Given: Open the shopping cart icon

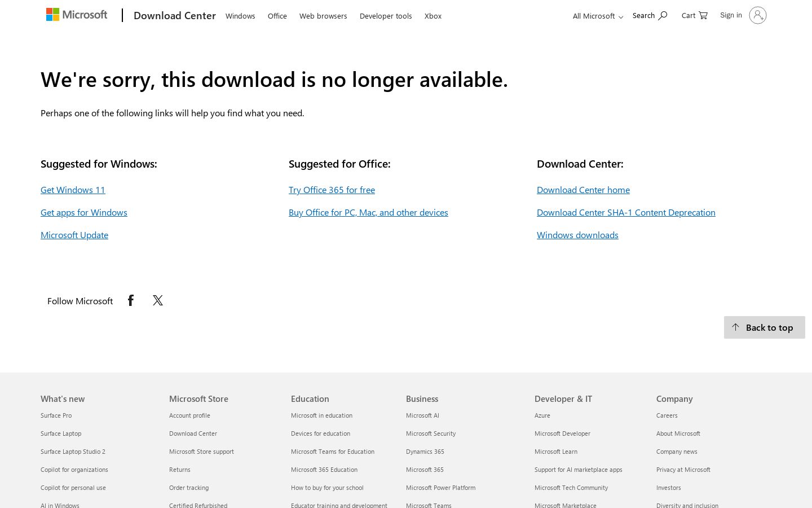Looking at the screenshot, I should pos(703,15).
